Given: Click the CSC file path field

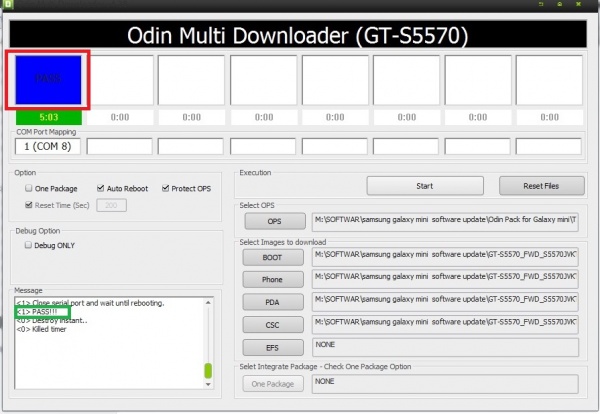Looking at the screenshot, I should point(445,324).
